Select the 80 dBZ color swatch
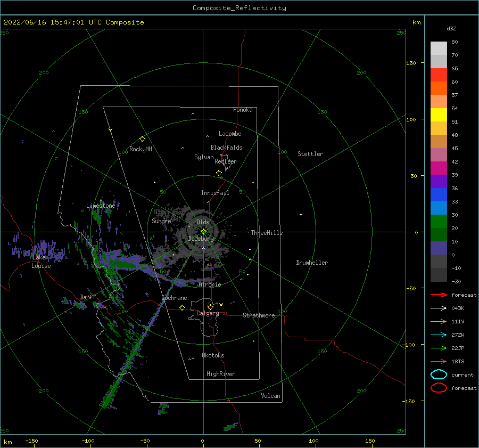 point(439,48)
